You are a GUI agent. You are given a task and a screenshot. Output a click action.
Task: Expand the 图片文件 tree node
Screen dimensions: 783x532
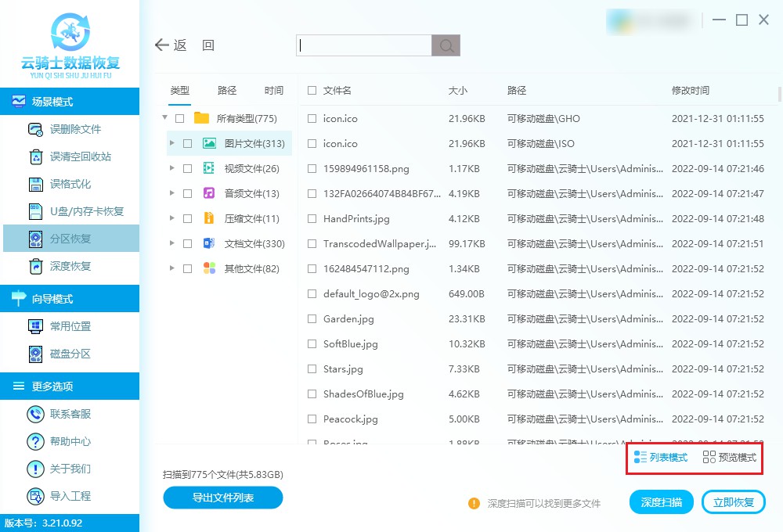(171, 143)
